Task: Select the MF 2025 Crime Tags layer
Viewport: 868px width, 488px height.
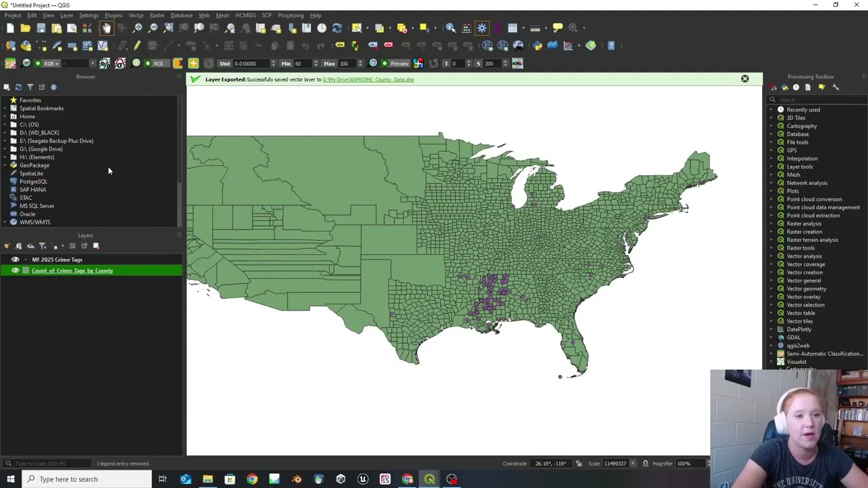Action: coord(57,260)
